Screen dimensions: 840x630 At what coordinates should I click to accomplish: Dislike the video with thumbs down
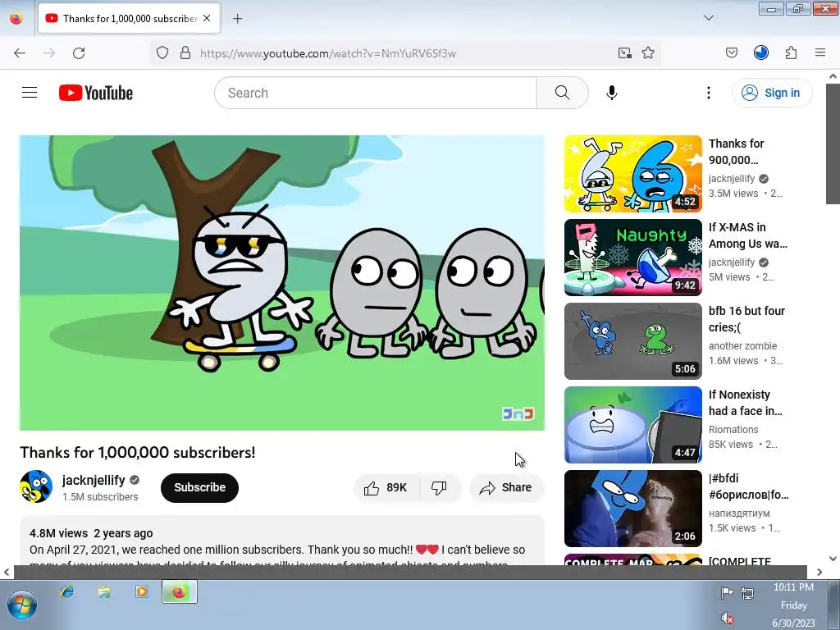tap(440, 487)
